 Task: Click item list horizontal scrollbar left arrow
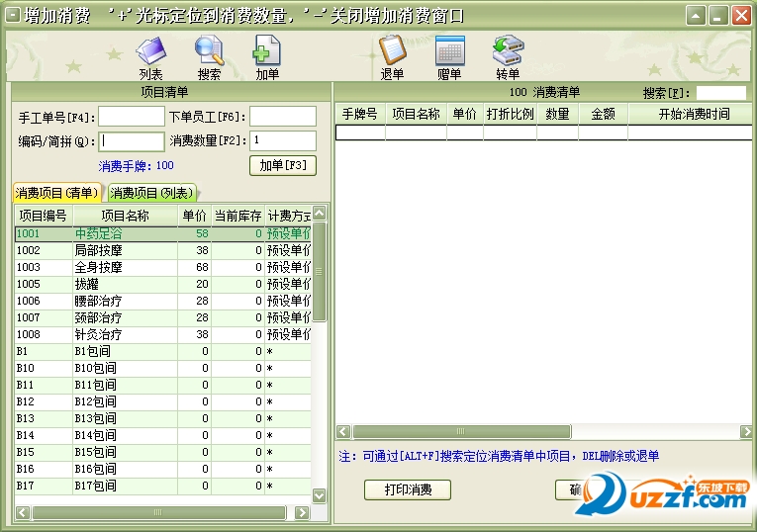[23, 512]
